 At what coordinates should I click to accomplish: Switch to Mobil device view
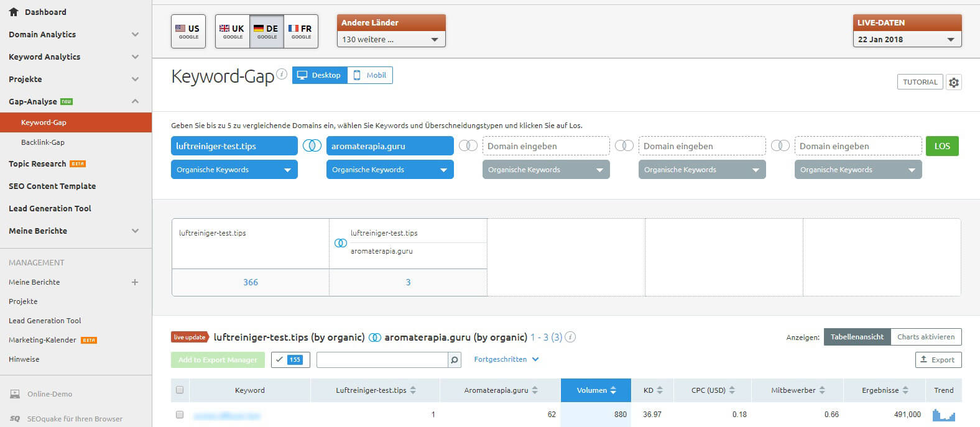(370, 75)
